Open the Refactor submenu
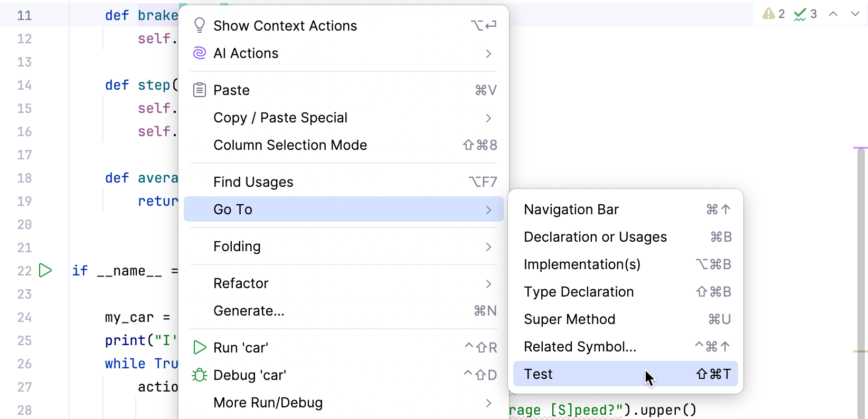The width and height of the screenshot is (868, 419). click(x=343, y=283)
